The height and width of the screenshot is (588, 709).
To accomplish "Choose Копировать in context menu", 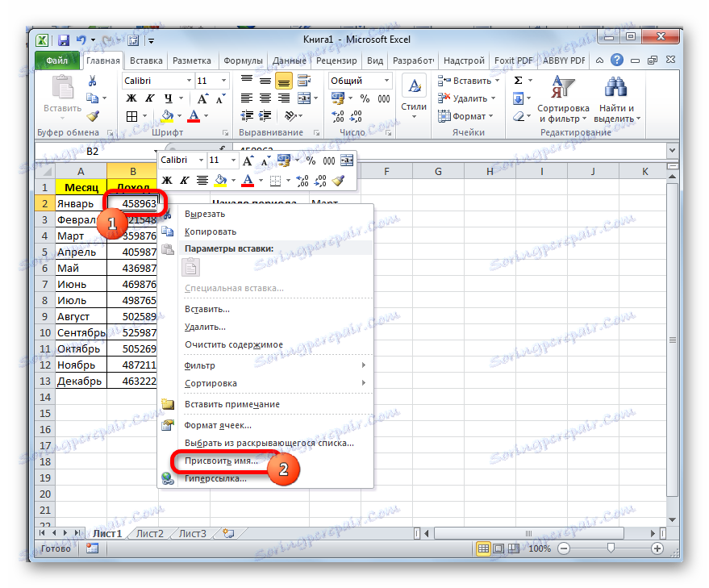I will click(x=211, y=231).
